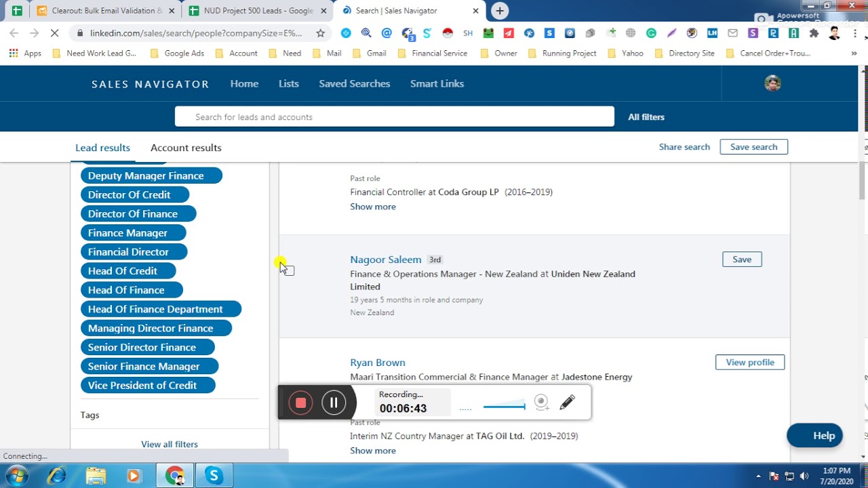
Task: Open the Chrome three-dot menu
Action: 854,33
